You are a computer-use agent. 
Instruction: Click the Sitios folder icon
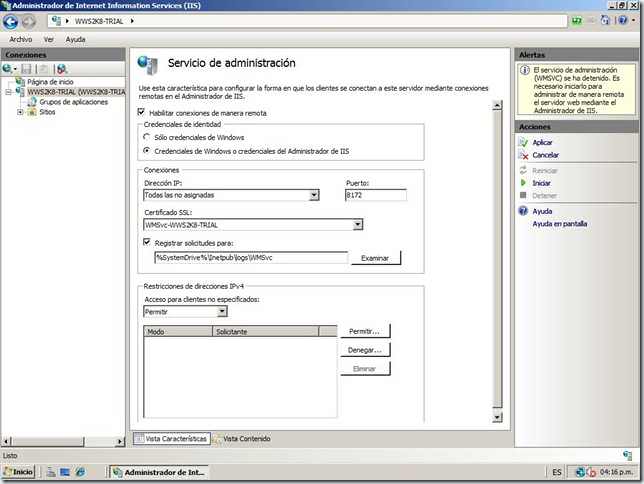(32, 112)
